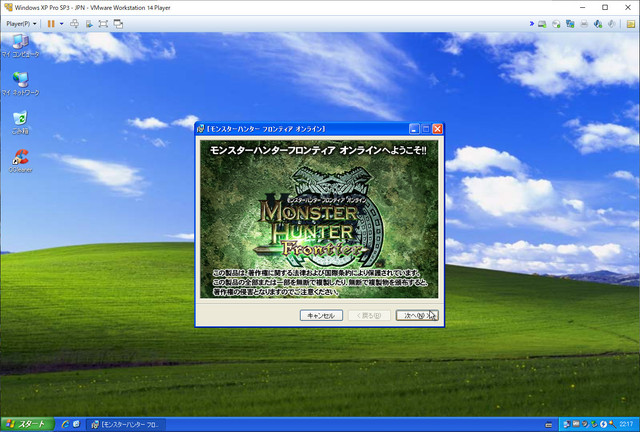Image resolution: width=640 pixels, height=432 pixels.
Task: Launch Internet Explorer from quick launch
Action: [65, 425]
